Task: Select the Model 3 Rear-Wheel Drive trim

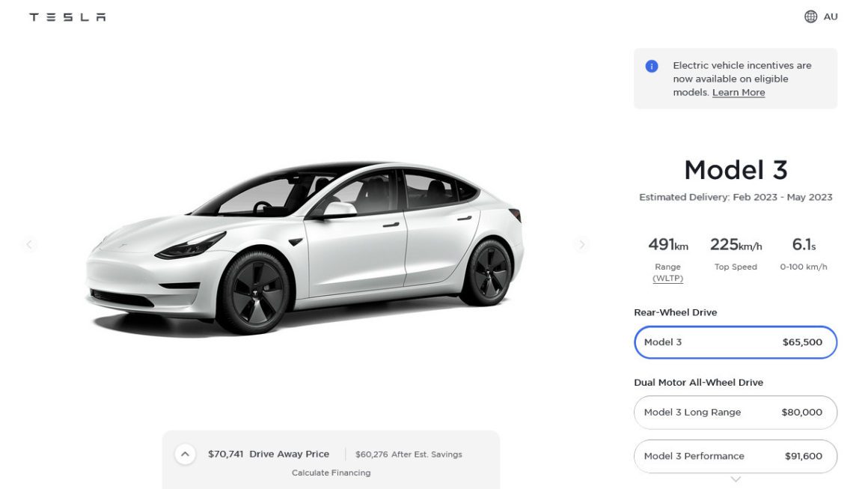Action: [736, 342]
